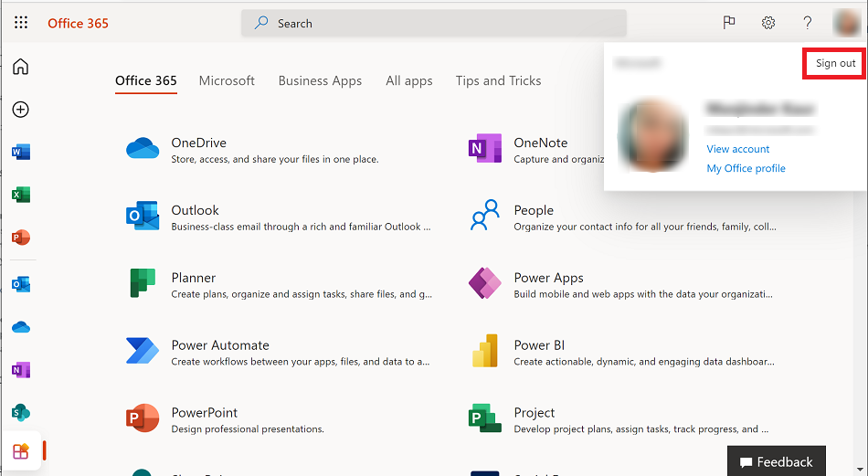
Task: Switch to the Business Apps tab
Action: point(320,80)
